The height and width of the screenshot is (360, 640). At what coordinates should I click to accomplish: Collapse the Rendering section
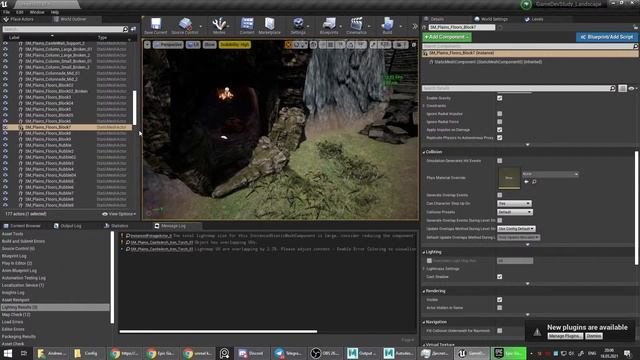(x=424, y=291)
